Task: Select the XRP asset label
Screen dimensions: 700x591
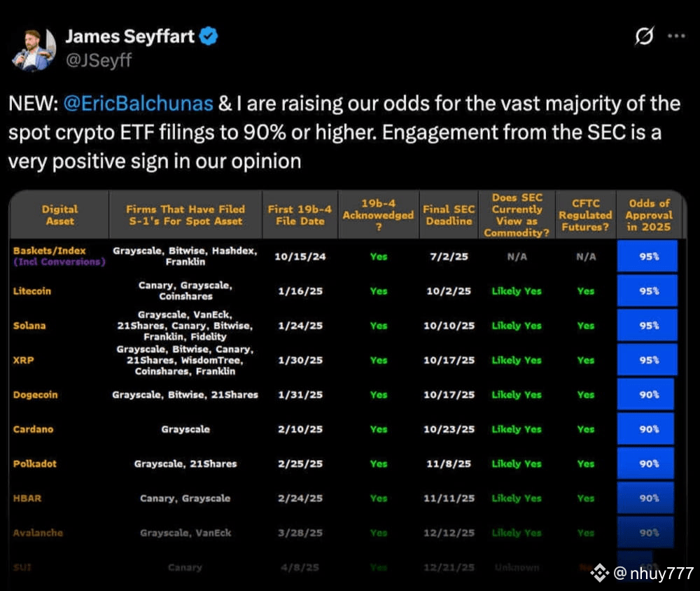Action: (x=23, y=360)
